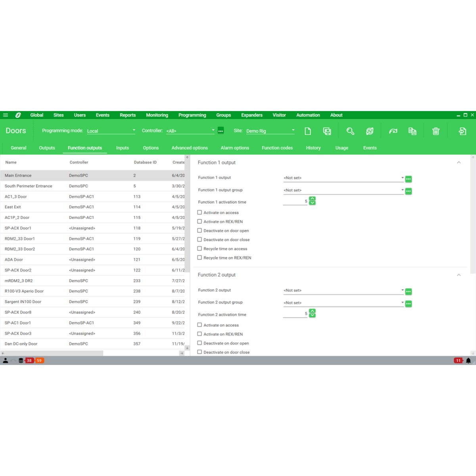Create a new door record
The width and height of the screenshot is (476, 476).
click(308, 131)
